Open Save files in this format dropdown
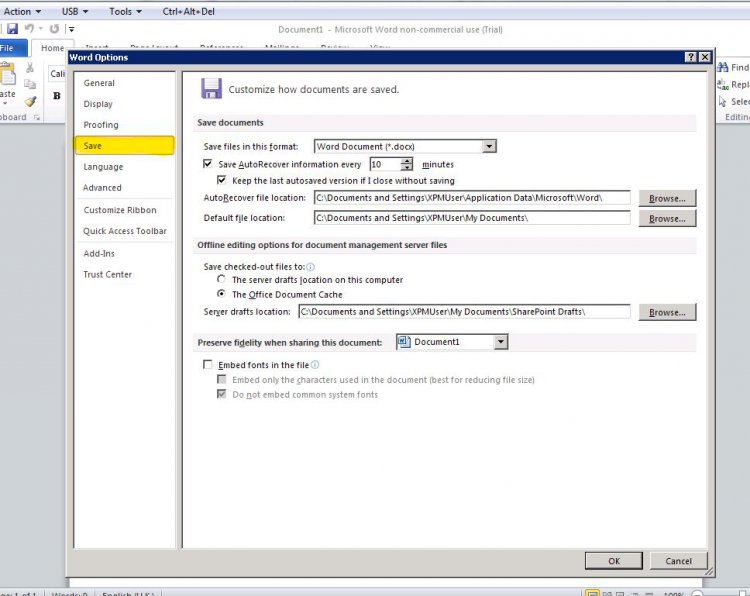Screen dimensions: 750x596 pos(489,146)
